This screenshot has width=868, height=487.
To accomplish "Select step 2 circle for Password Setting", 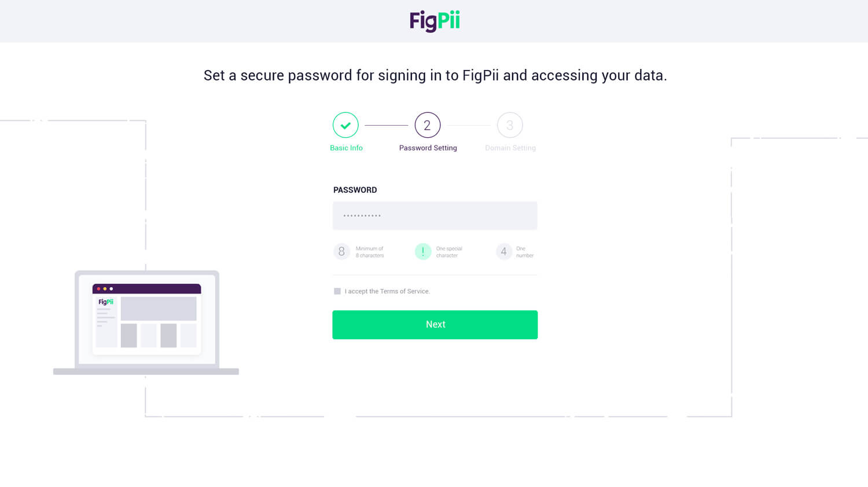I will [x=428, y=125].
